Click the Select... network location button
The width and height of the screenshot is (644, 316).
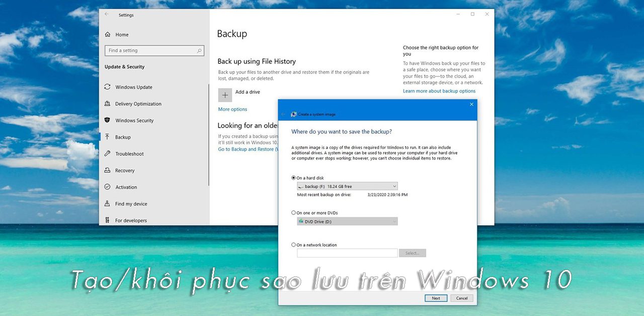pos(413,253)
